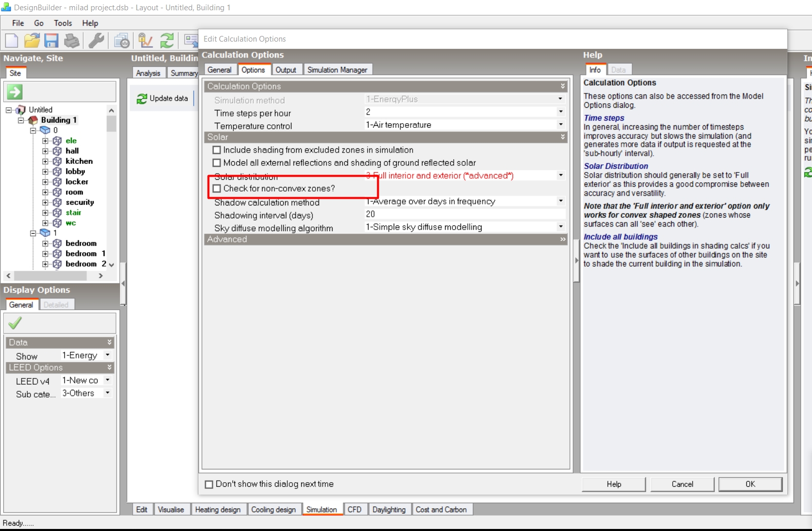Save the project with the floppy icon

51,41
